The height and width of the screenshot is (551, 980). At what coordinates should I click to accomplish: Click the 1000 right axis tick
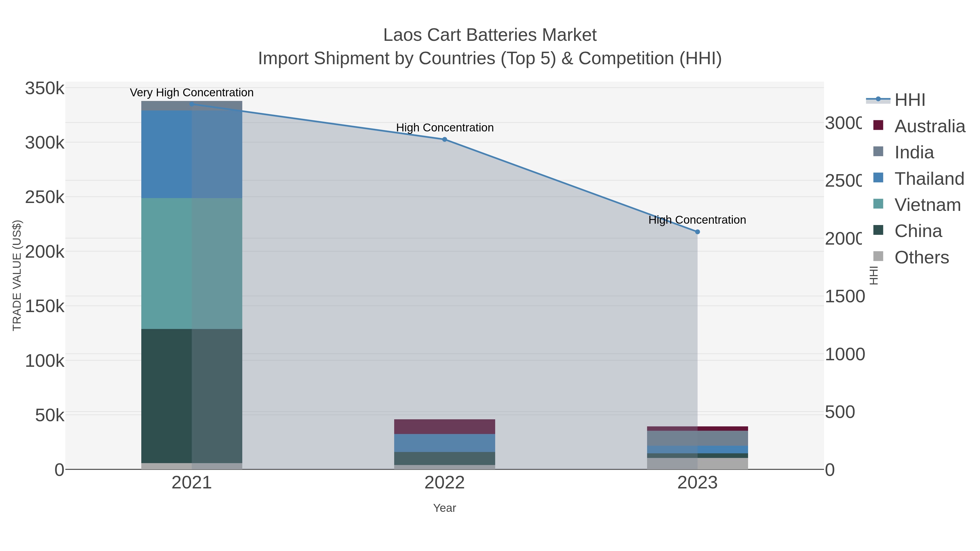point(845,354)
